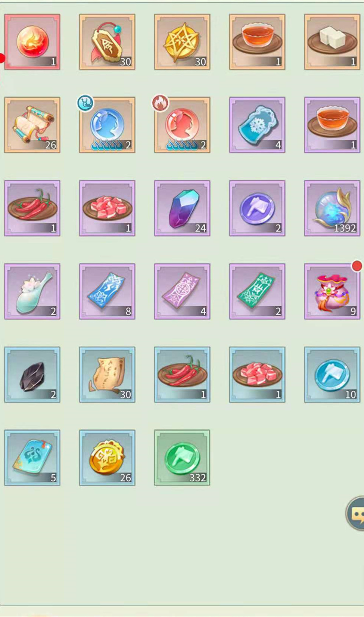
Task: Tap the golden star medallion item
Action: click(x=182, y=42)
